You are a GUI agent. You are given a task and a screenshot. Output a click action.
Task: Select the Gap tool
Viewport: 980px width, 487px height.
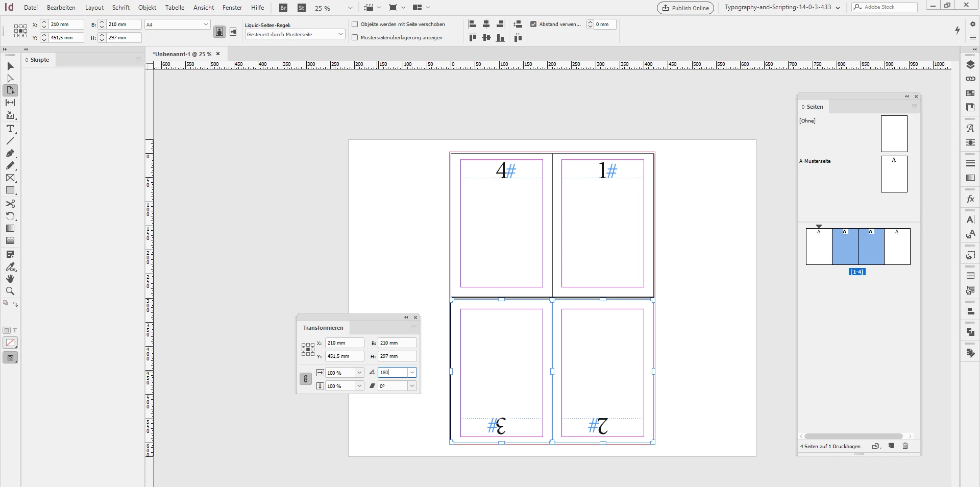pos(10,103)
